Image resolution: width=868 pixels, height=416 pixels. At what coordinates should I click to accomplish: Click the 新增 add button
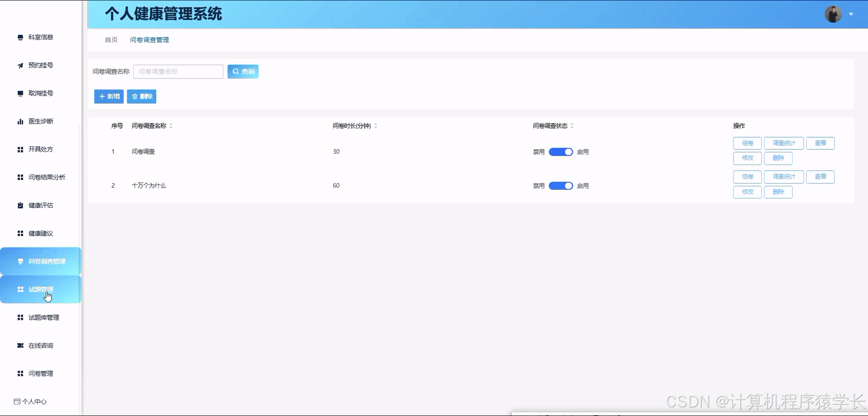(109, 97)
